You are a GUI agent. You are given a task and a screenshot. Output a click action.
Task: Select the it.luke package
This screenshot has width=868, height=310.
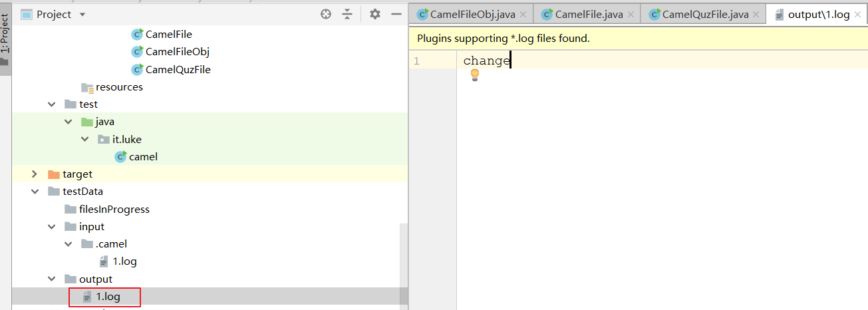tap(127, 139)
